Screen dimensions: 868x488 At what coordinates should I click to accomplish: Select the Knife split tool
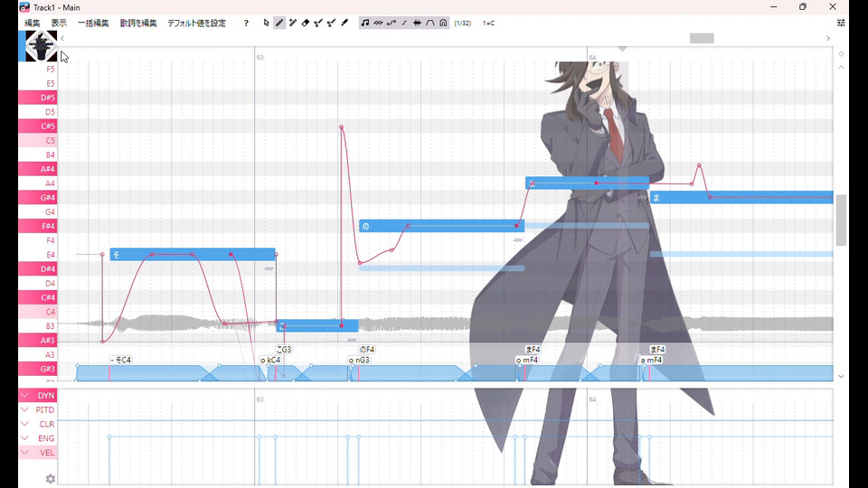tap(344, 23)
